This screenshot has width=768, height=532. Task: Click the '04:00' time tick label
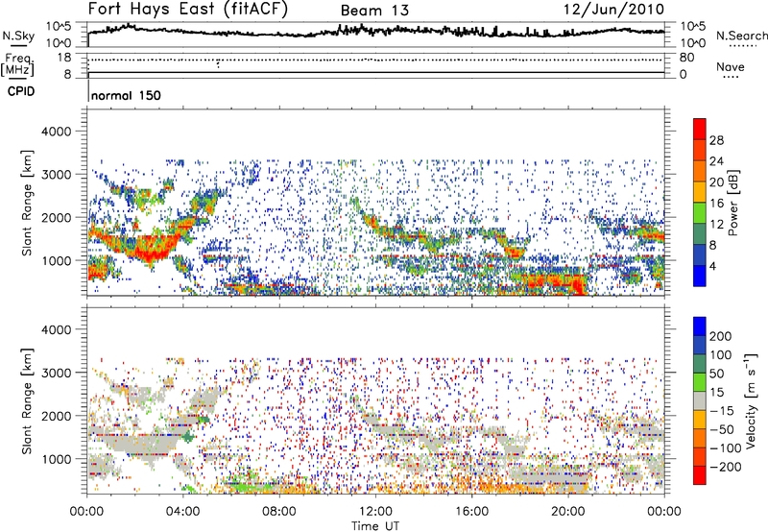(x=183, y=512)
